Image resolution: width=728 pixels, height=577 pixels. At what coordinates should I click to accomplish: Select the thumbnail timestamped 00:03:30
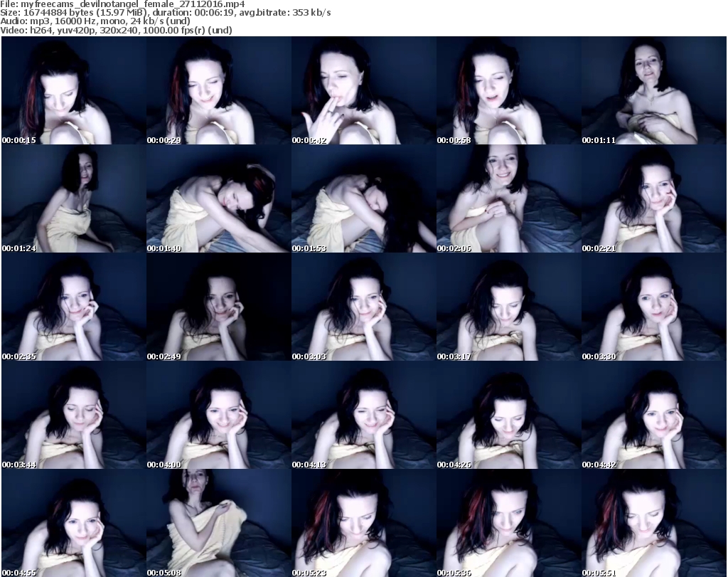click(x=654, y=307)
